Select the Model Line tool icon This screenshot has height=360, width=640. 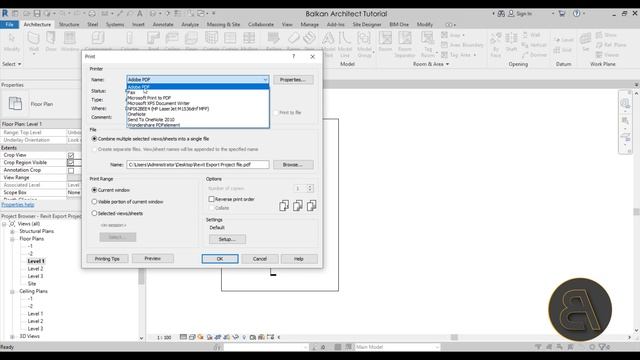[345, 39]
